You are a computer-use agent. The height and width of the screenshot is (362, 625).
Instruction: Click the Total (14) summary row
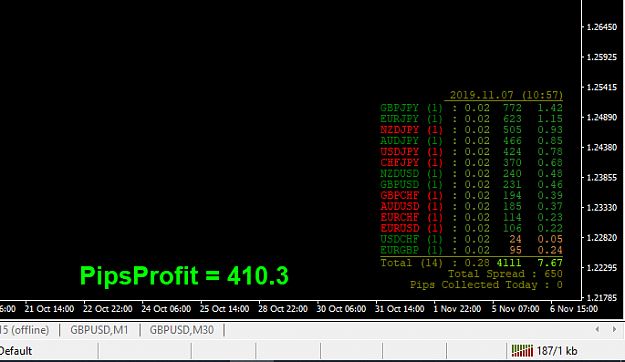[x=471, y=263]
